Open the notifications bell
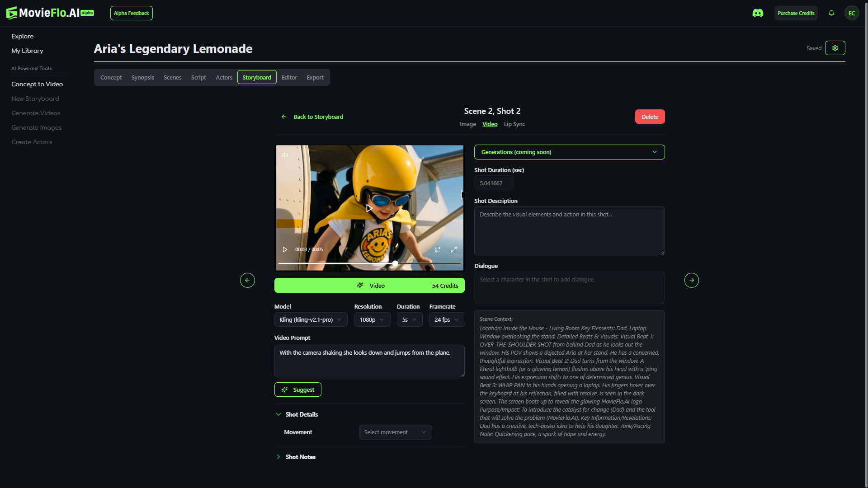The image size is (868, 488). click(831, 13)
